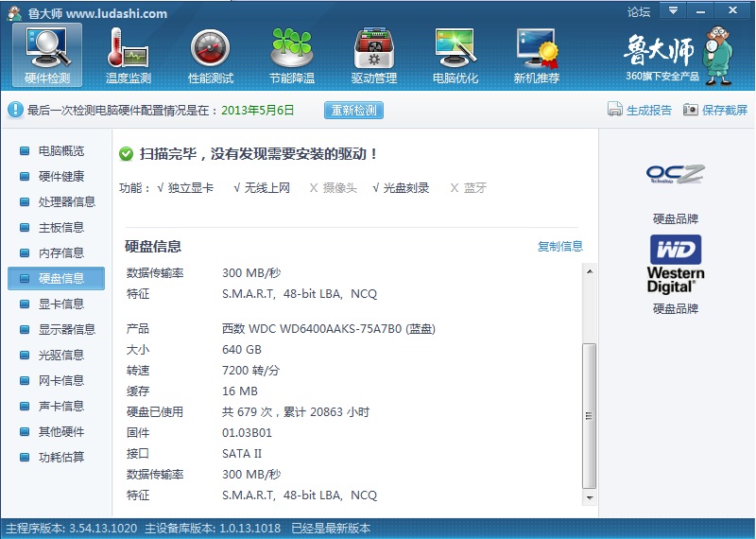Click the 硬盘信息 section heading
This screenshot has height=539, width=756.
pos(153,247)
